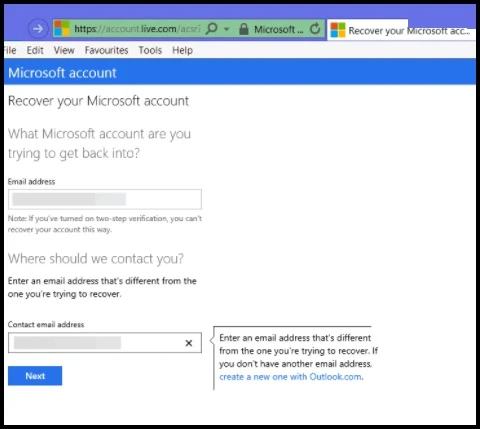The width and height of the screenshot is (480, 429).
Task: Click the address bar URL text
Action: click(137, 29)
